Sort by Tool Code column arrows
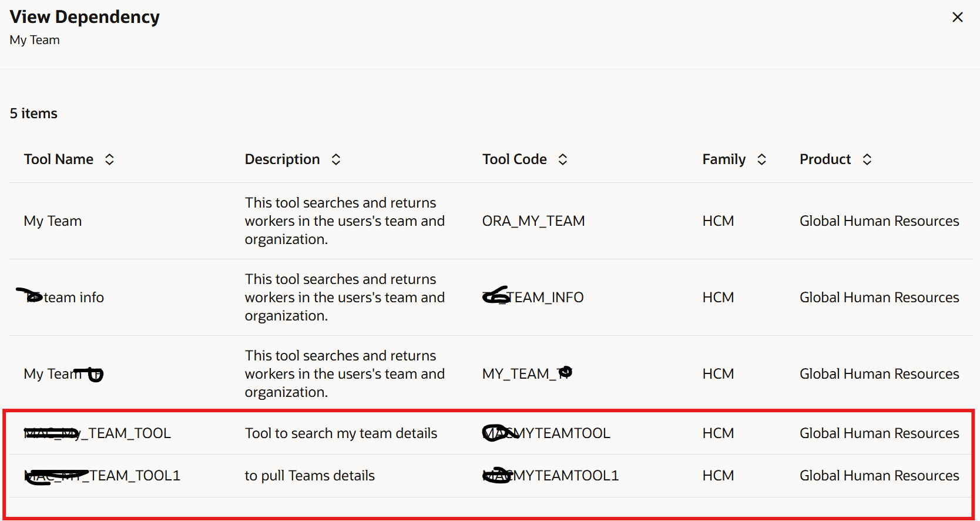This screenshot has width=980, height=521. [563, 159]
